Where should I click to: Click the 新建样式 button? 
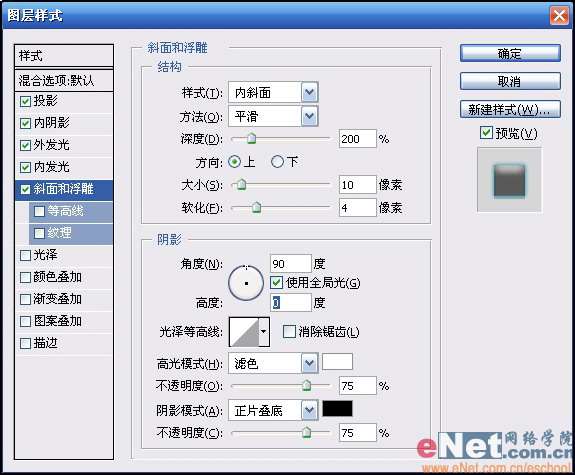(510, 109)
